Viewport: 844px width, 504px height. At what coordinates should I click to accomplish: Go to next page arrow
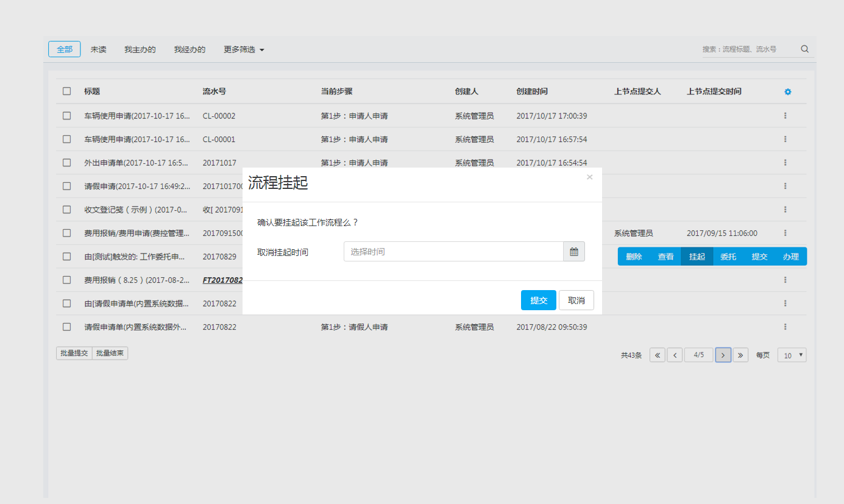[x=723, y=355]
